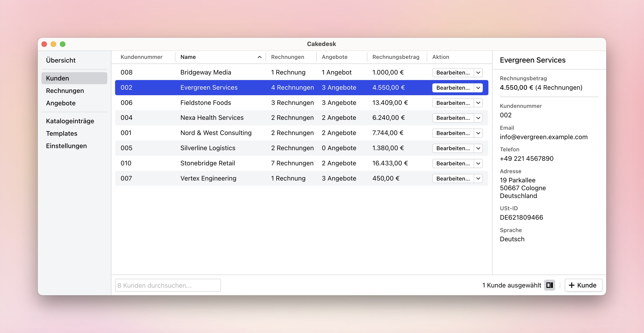The width and height of the screenshot is (644, 333).
Task: Open action dropdown for Vertex Engineering
Action: tap(478, 179)
